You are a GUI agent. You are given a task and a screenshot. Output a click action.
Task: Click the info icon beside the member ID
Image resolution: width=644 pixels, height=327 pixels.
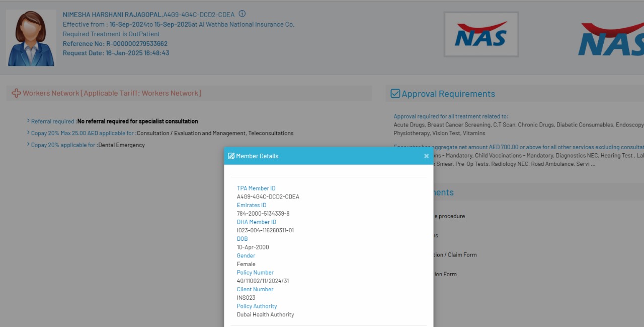point(242,14)
